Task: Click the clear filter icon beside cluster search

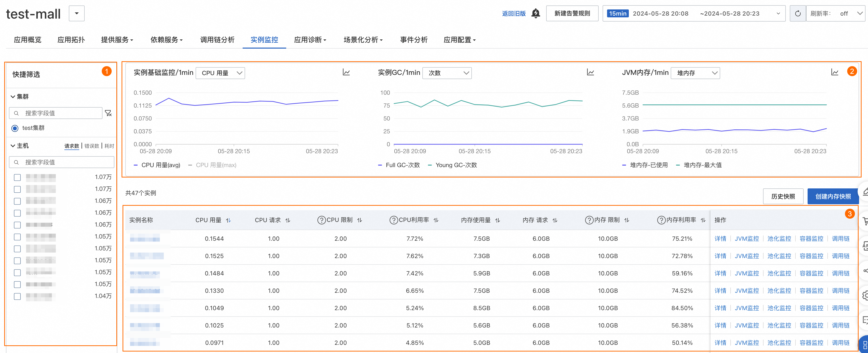Action: [108, 113]
